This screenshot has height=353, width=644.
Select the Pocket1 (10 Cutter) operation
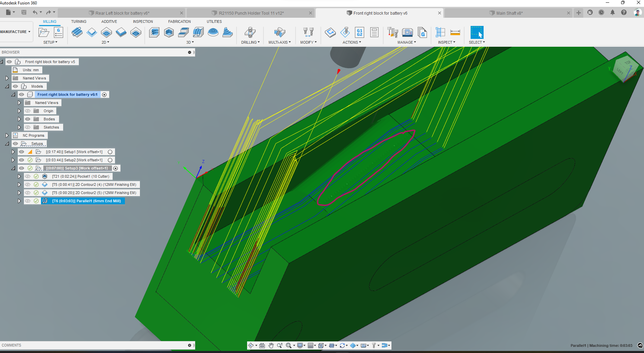(81, 176)
